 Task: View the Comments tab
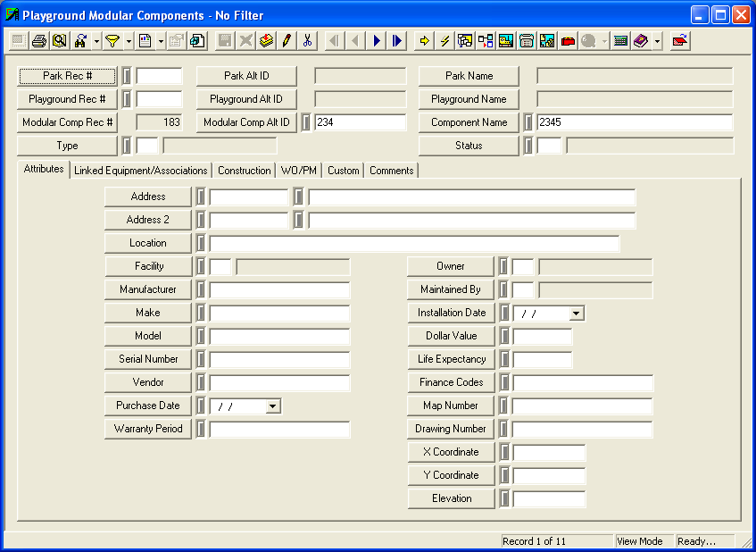click(x=392, y=171)
